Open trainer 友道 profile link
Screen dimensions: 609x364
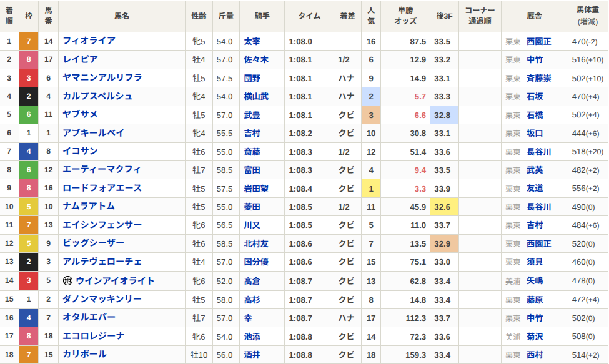[x=534, y=189]
